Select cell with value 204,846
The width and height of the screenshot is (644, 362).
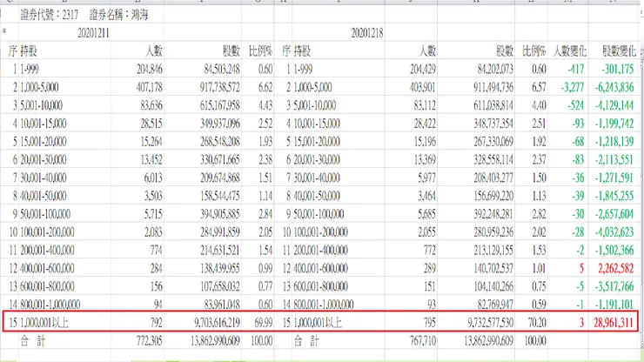click(x=150, y=69)
